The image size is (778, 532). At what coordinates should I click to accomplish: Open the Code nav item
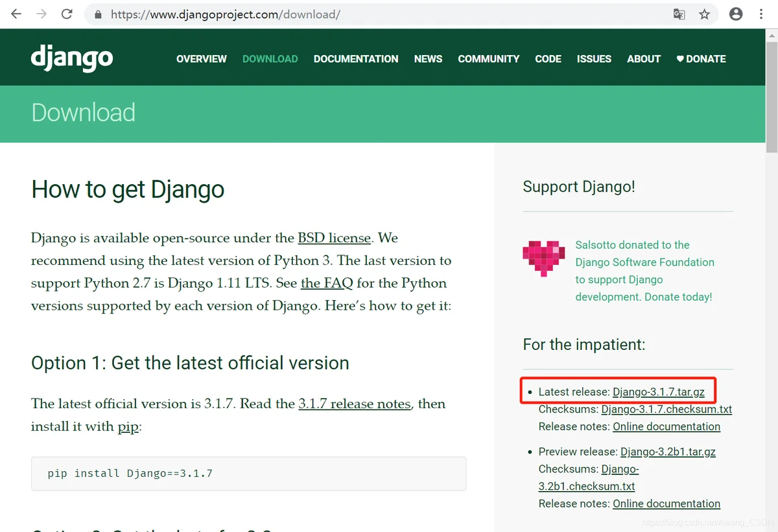pyautogui.click(x=548, y=59)
